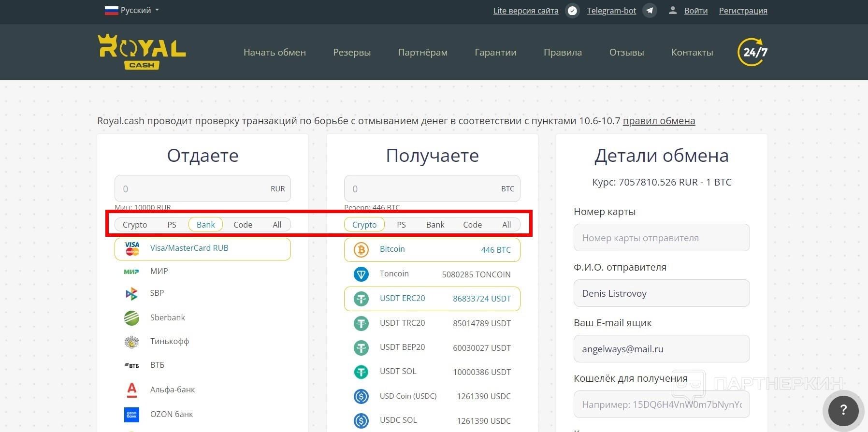
Task: Pick Тинькофф in the give list
Action: pos(169,341)
